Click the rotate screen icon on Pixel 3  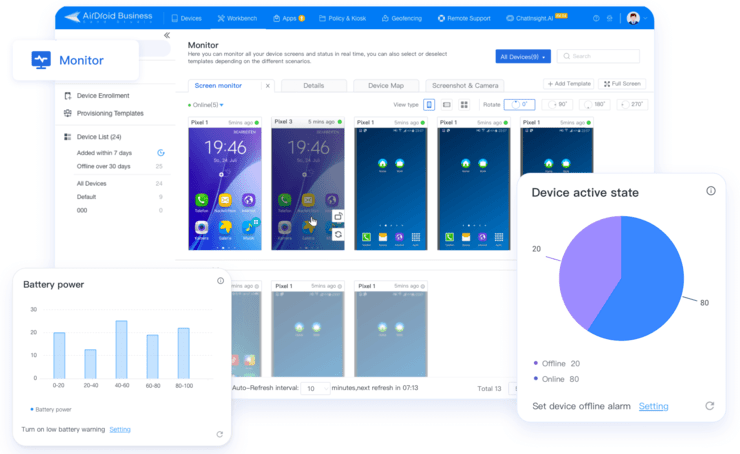pyautogui.click(x=338, y=217)
